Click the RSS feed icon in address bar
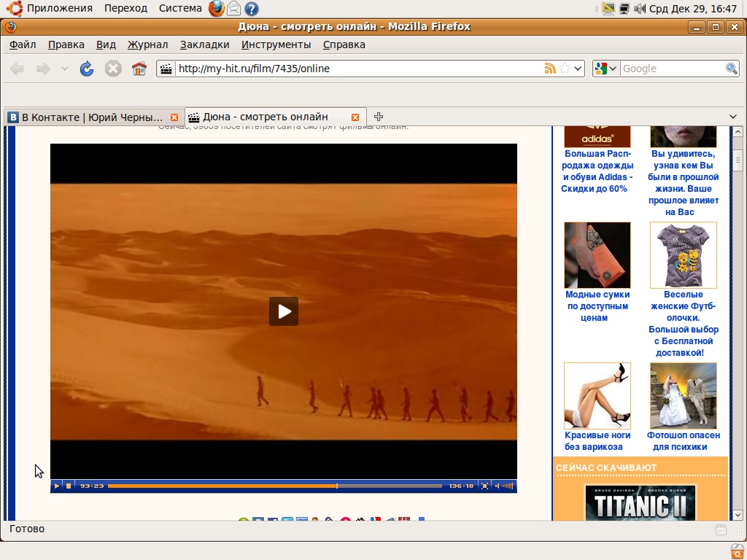 coord(550,69)
